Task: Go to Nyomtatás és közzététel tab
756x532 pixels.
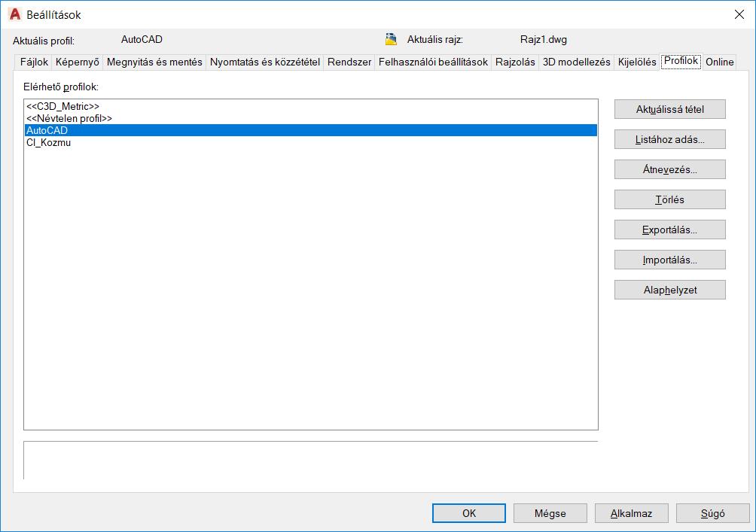Action: (x=265, y=62)
